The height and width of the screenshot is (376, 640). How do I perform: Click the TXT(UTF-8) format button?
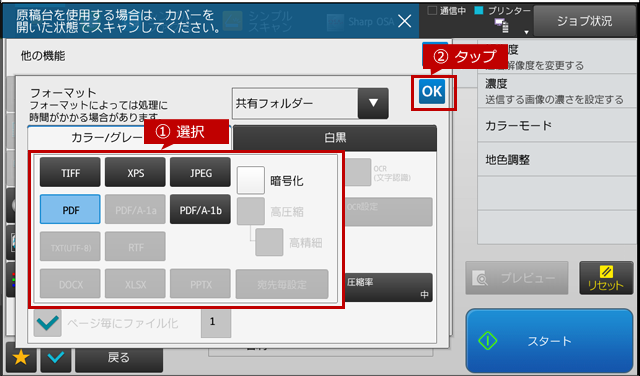pyautogui.click(x=70, y=247)
